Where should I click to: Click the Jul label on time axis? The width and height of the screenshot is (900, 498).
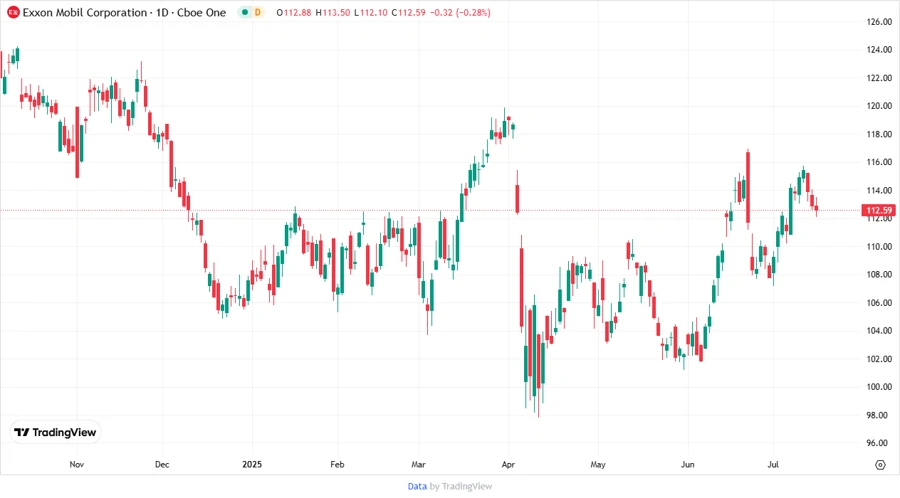(x=773, y=464)
